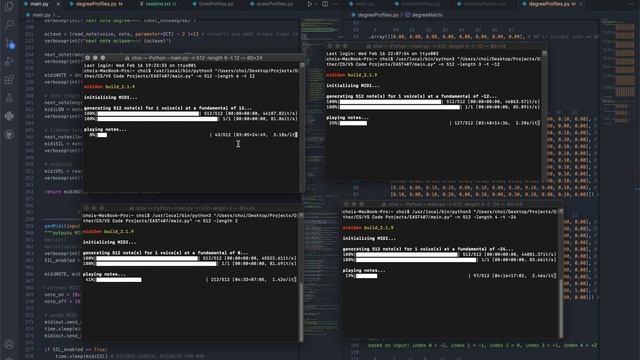Viewport: 640px width, 360px height.
Task: Split the left editor with split icon
Action: (325, 4)
